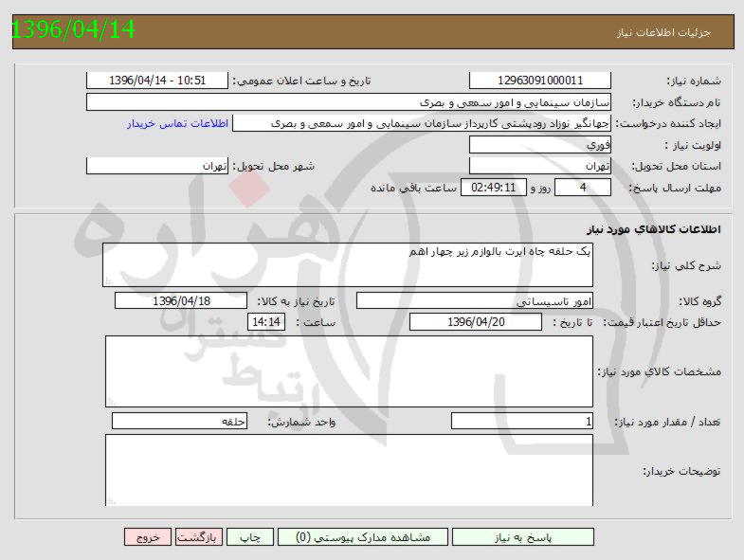Click inside the 'توضیحات خریدار' text area

(x=348, y=470)
